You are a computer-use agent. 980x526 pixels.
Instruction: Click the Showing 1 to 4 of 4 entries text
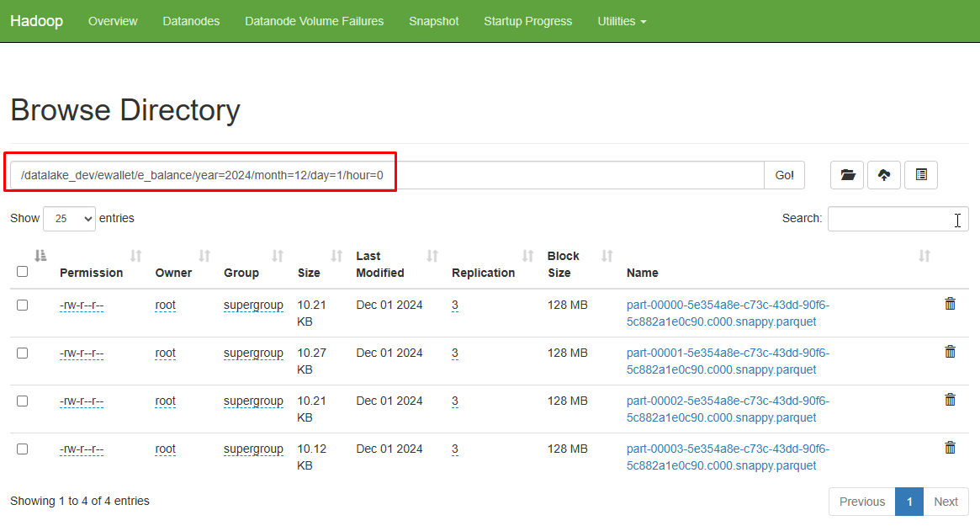(x=80, y=501)
